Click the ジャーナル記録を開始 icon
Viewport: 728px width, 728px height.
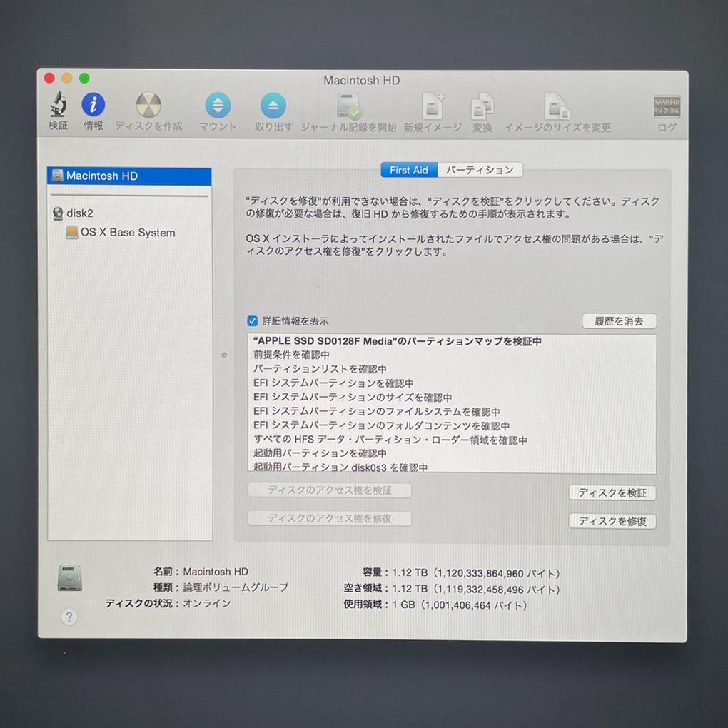(348, 106)
